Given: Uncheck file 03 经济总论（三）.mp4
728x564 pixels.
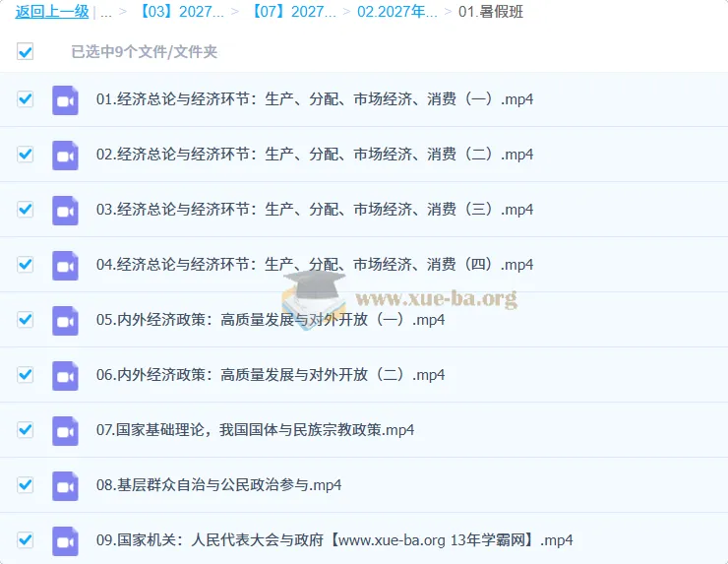Looking at the screenshot, I should pos(25,209).
